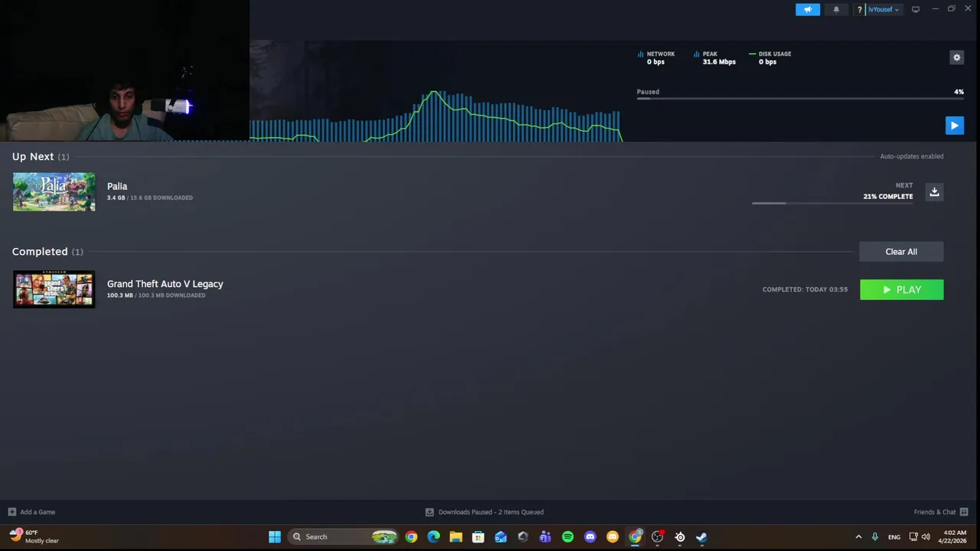Image resolution: width=980 pixels, height=551 pixels.
Task: Open the Palia game thumbnail
Action: coord(54,191)
